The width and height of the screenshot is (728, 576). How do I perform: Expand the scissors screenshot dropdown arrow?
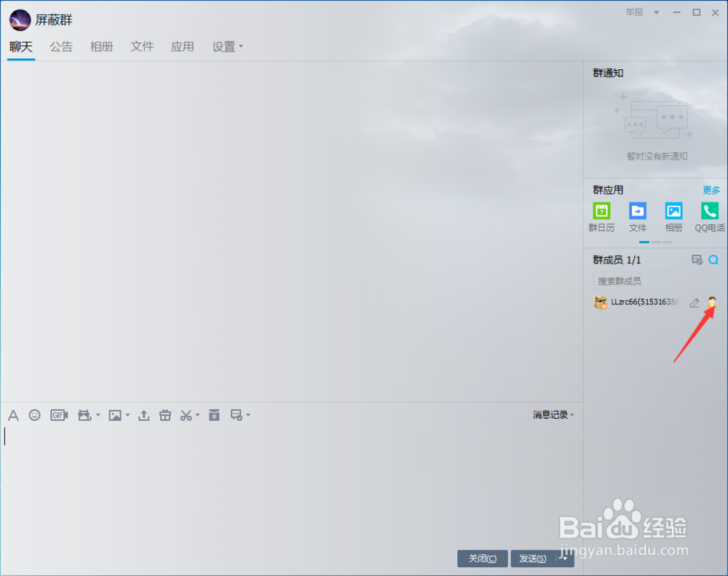click(198, 415)
